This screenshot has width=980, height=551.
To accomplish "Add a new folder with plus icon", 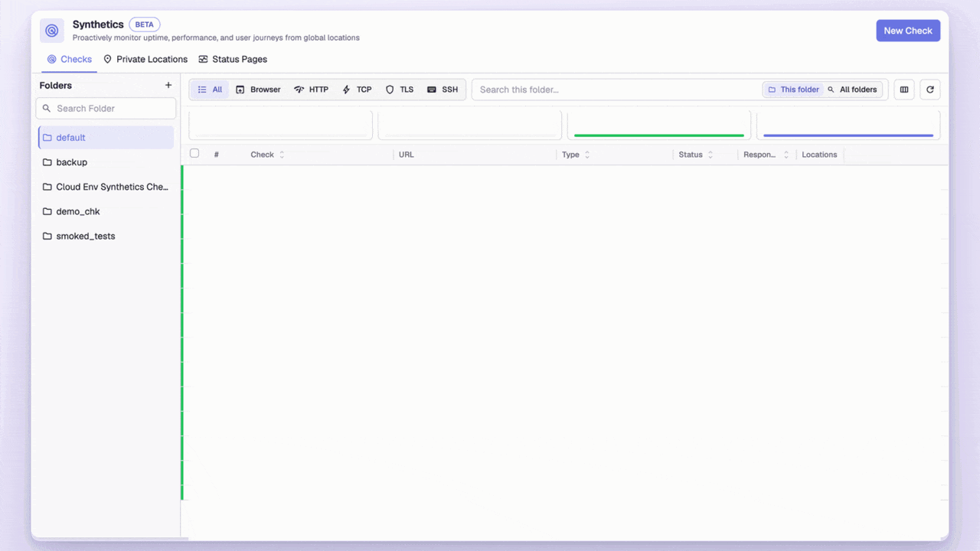I will click(168, 85).
